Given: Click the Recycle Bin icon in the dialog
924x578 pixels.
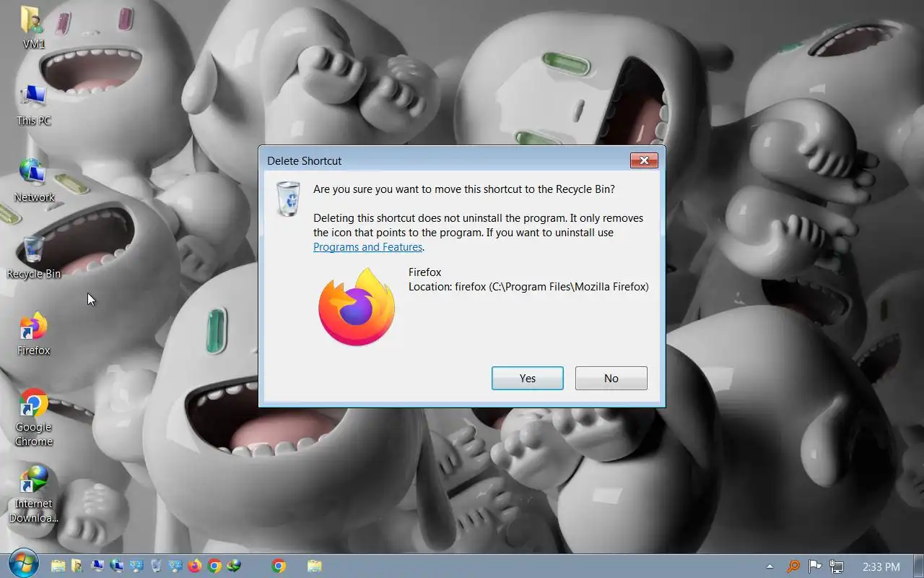Looking at the screenshot, I should tap(288, 199).
